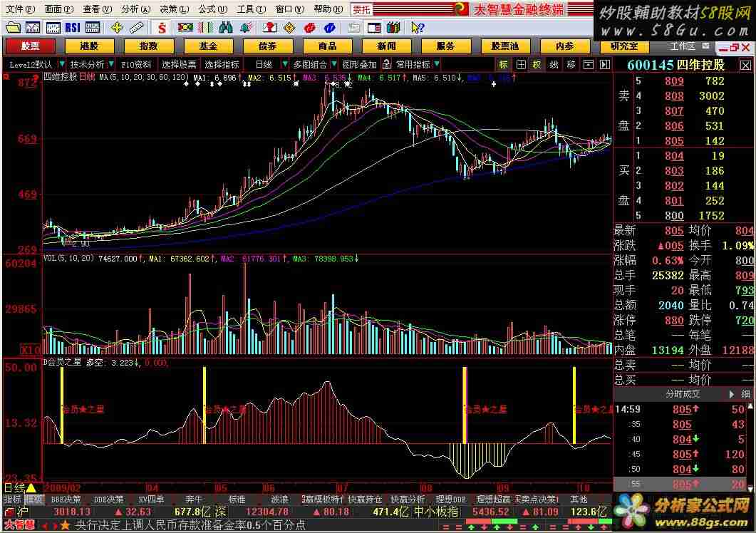The height and width of the screenshot is (533, 756).
Task: Click the RSI indicator toolbar icon
Action: click(x=73, y=27)
